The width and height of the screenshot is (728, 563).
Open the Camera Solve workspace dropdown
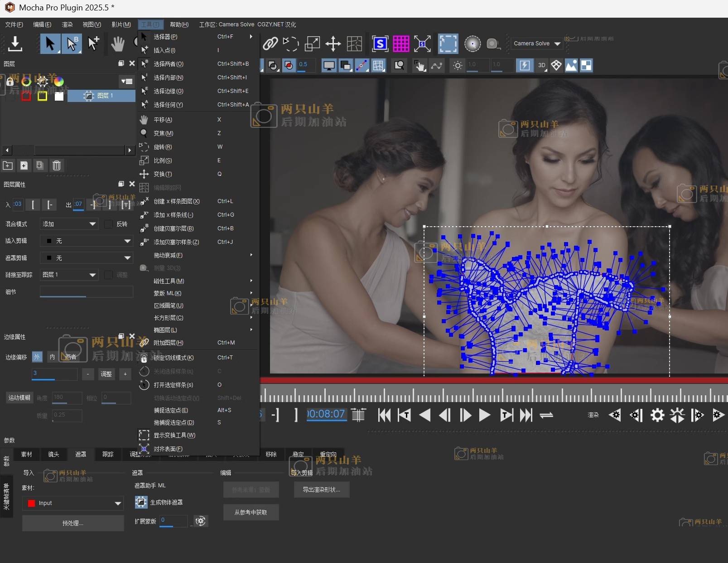[x=537, y=44]
